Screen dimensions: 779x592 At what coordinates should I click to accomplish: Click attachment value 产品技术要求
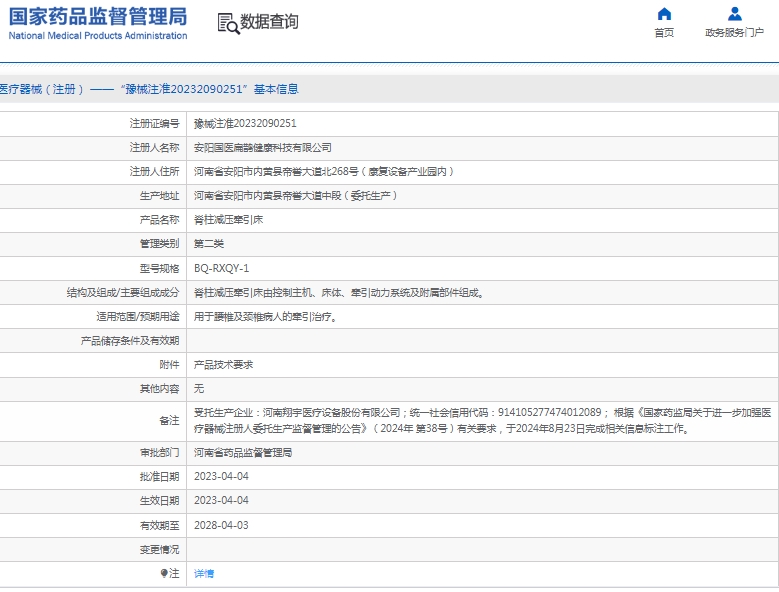[x=223, y=365]
